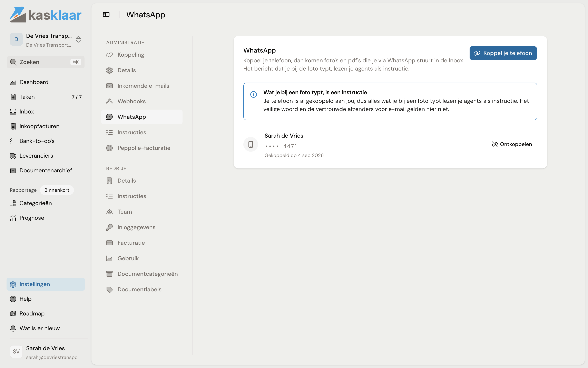Viewport: 588px width, 368px height.
Task: Click the Zoeken search field
Action: (x=46, y=62)
